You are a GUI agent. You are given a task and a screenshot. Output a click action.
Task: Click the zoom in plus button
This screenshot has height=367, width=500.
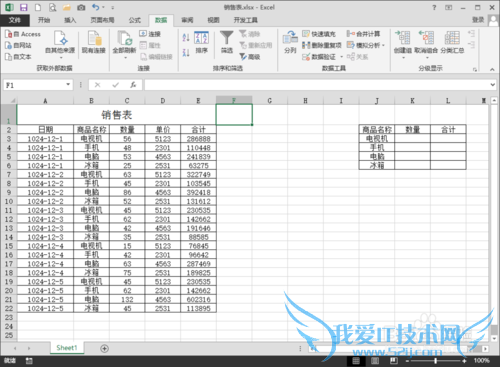point(464,361)
